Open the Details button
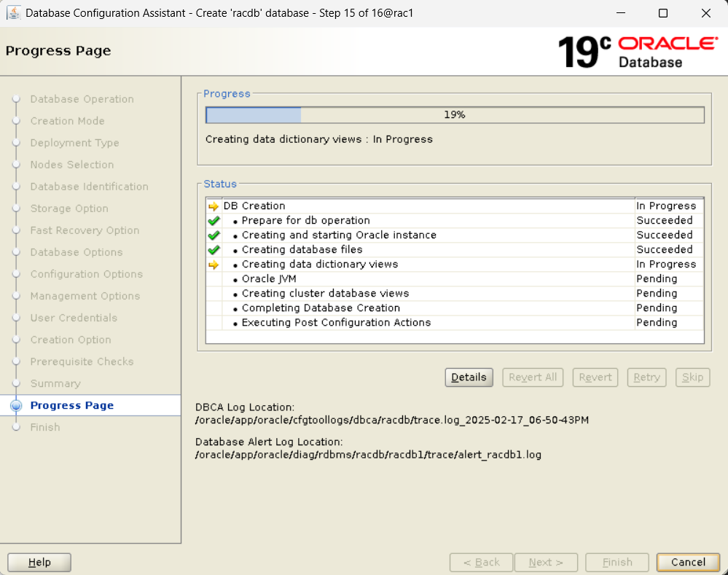 (469, 378)
